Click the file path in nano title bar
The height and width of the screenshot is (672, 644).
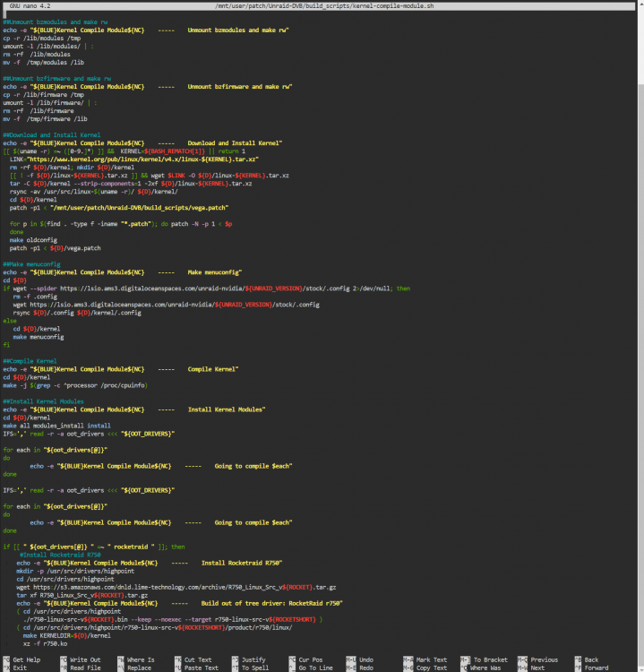coord(324,6)
